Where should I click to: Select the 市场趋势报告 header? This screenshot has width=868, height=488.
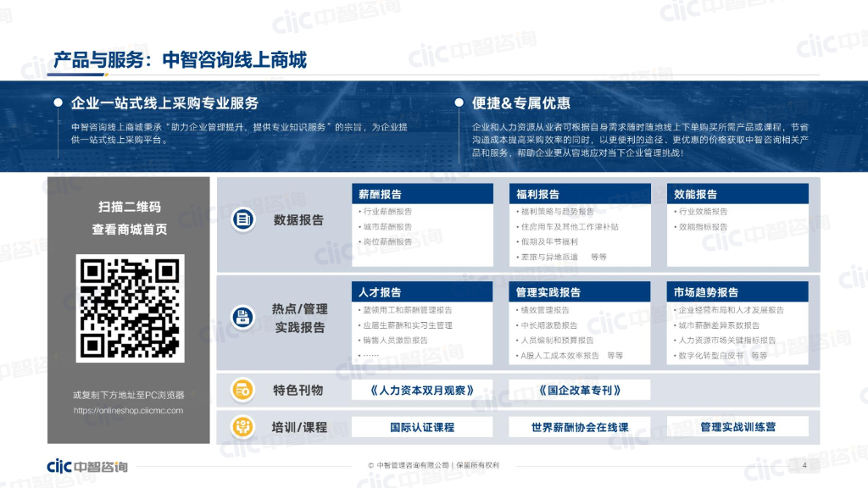737,292
